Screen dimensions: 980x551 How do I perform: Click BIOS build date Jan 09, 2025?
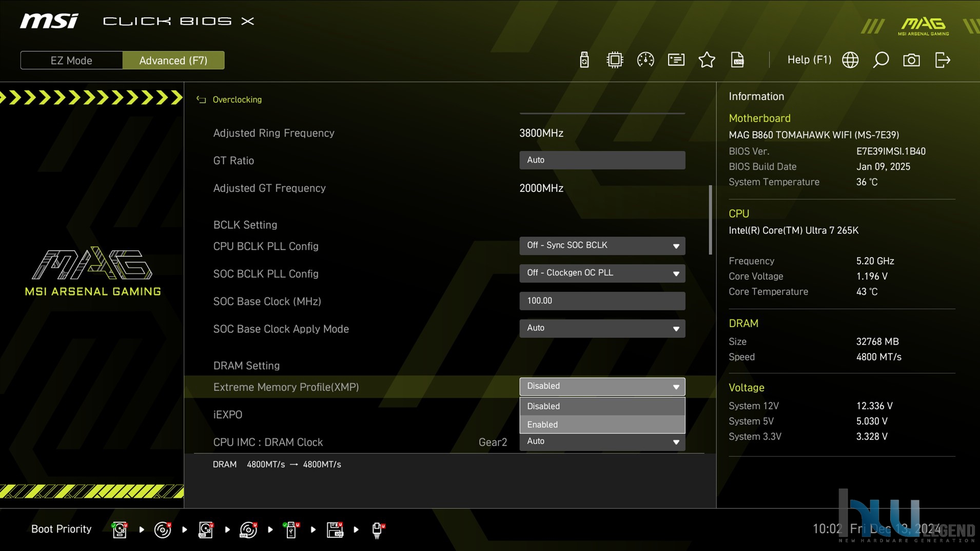(x=883, y=167)
